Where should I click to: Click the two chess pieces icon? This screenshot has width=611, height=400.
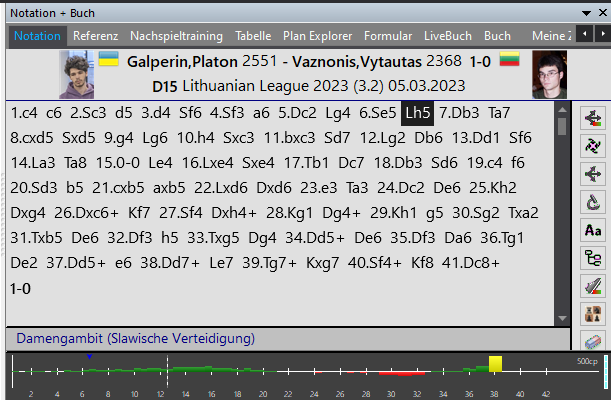(x=591, y=314)
